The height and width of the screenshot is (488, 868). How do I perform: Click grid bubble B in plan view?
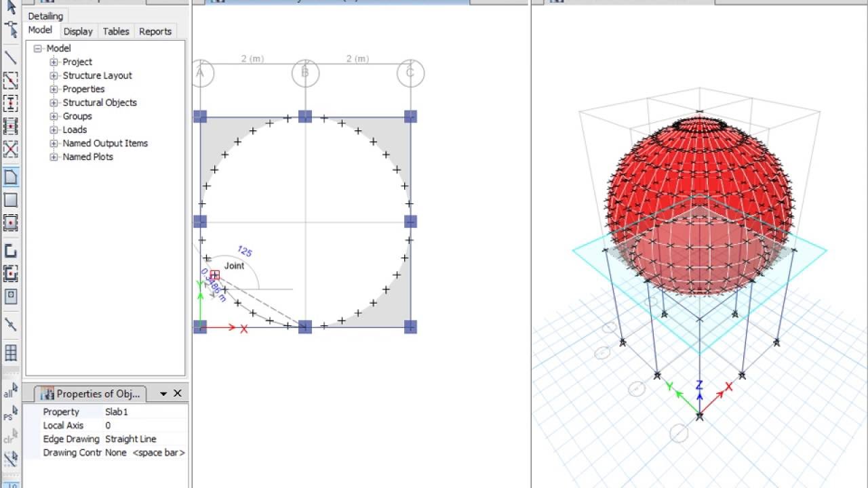pos(305,73)
